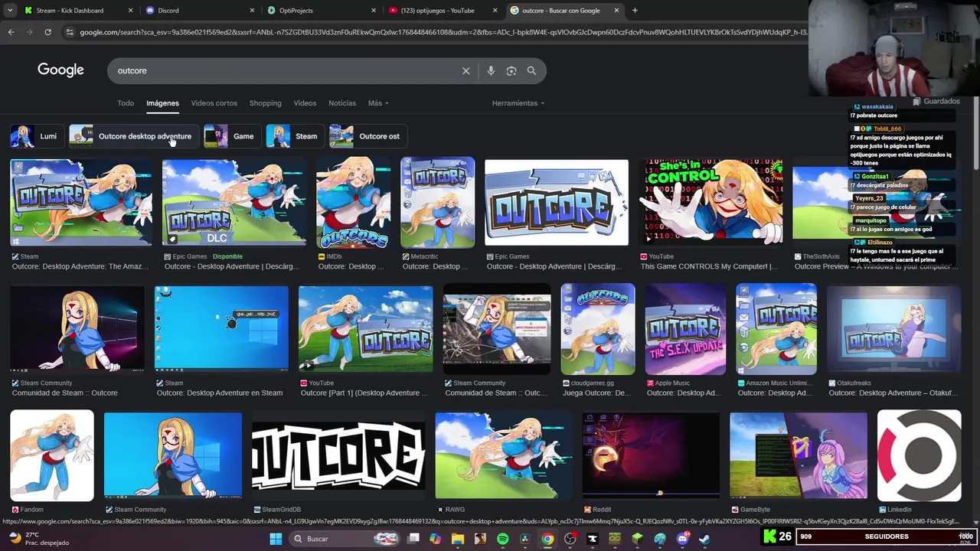Open Steam from the taskbar

(x=704, y=539)
